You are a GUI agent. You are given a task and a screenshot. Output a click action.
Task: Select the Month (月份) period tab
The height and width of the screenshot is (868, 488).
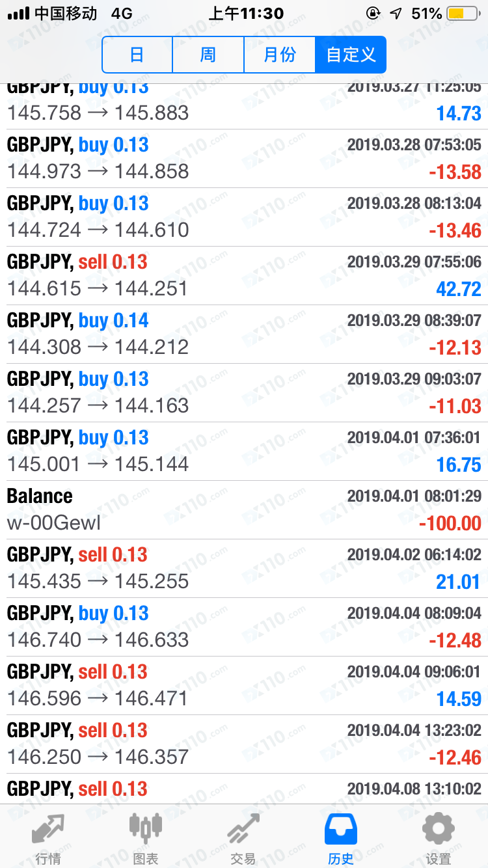280,55
